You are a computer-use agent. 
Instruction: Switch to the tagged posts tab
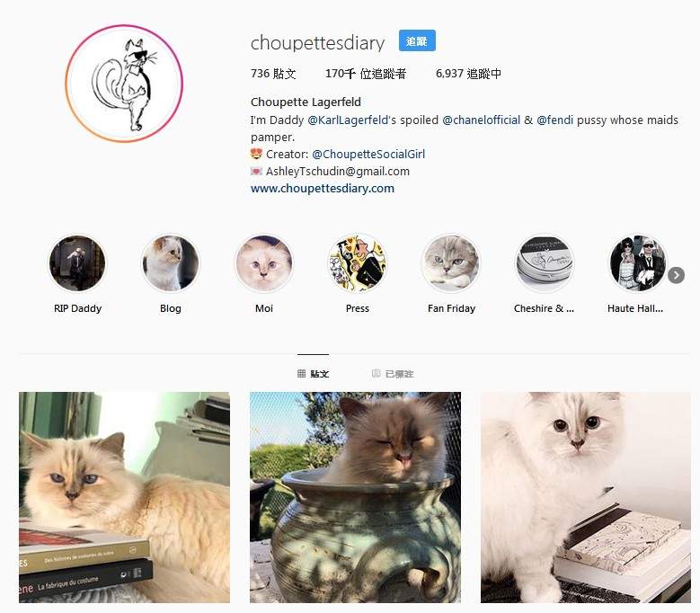point(393,374)
